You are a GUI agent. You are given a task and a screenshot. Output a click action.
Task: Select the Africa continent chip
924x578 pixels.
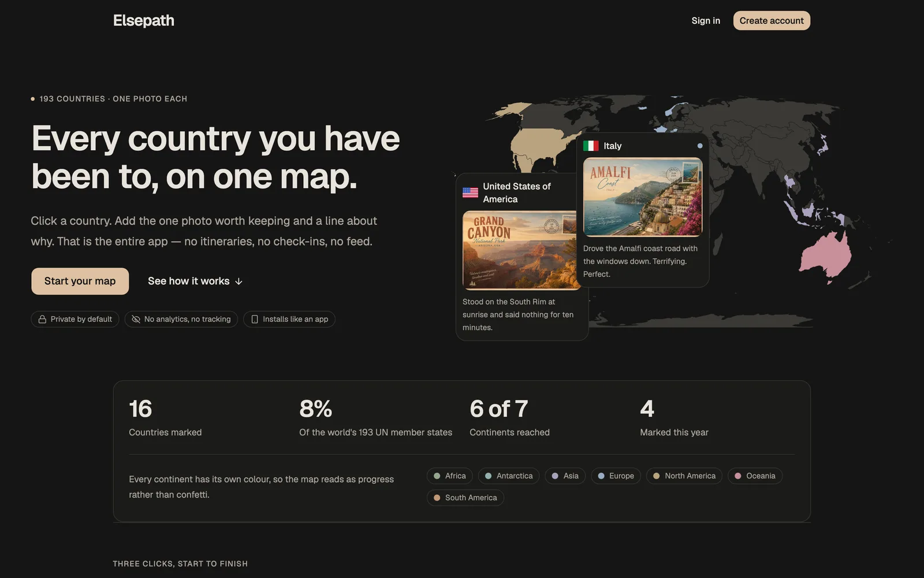point(449,476)
